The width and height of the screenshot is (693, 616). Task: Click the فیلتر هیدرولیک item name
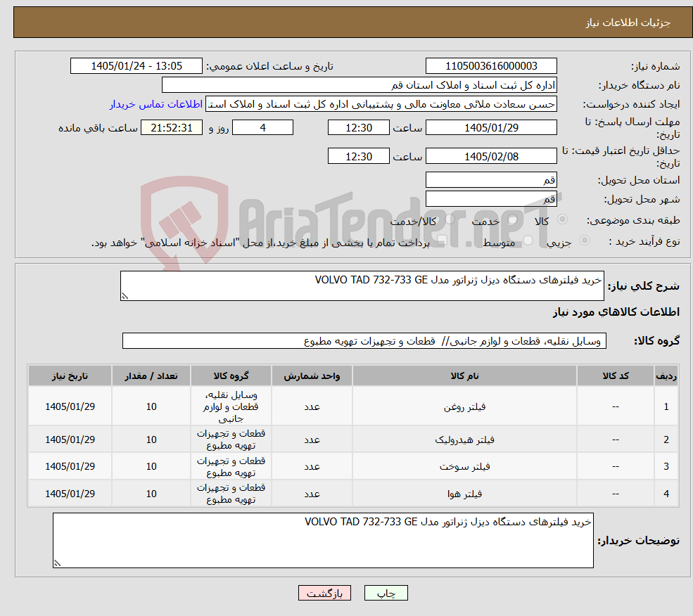tap(464, 439)
